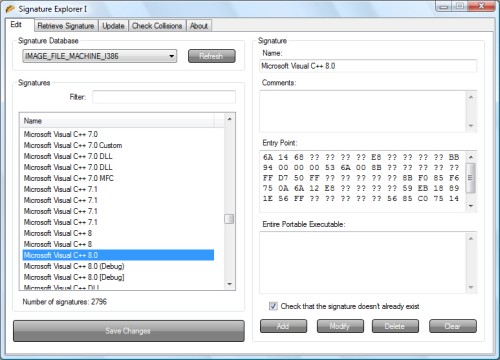
Task: Click Number of signatures: 2796 text
Action: coord(65,302)
